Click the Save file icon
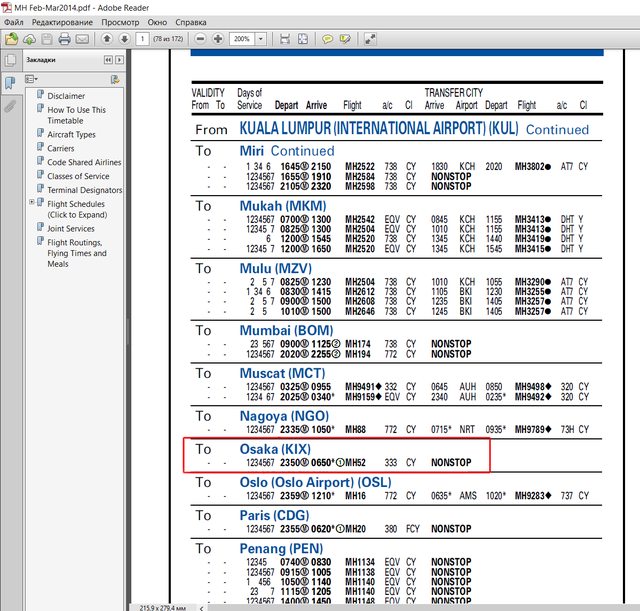Screen dimensions: 640x611 coord(47,39)
